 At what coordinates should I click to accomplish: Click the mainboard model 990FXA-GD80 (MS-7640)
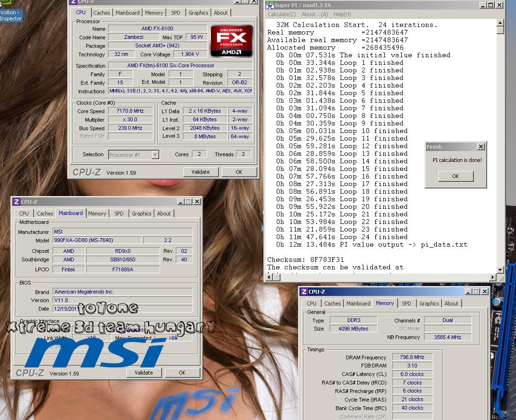click(x=98, y=240)
